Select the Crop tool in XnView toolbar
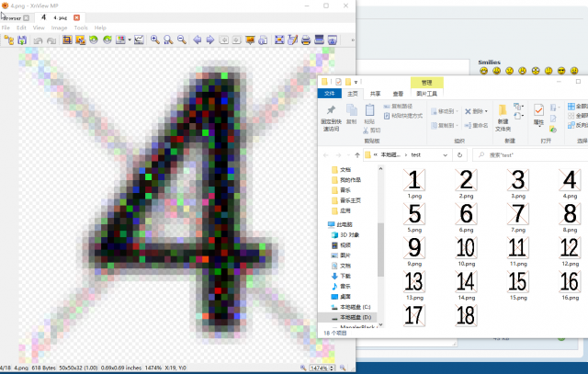The height and width of the screenshot is (374, 588). tap(67, 40)
